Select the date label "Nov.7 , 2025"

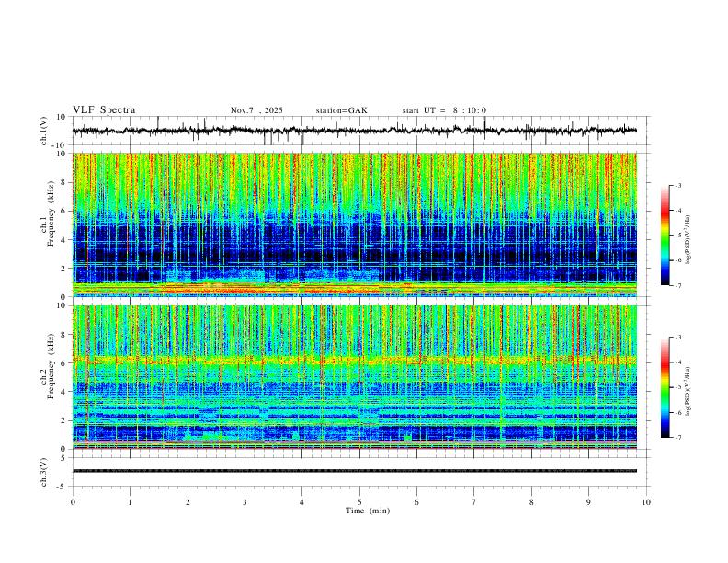click(x=256, y=110)
